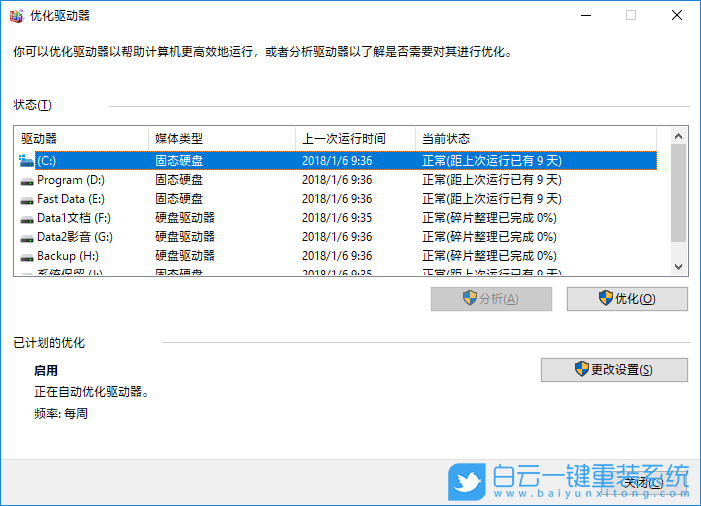Sort by the 当前状态 column header
This screenshot has height=506, width=701.
coord(536,139)
